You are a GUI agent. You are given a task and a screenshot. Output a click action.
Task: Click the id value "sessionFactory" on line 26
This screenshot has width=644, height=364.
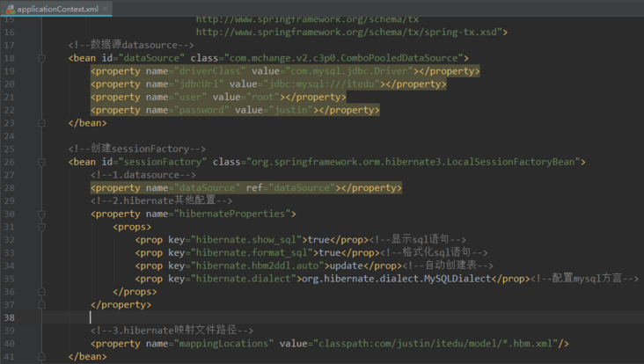(163, 162)
